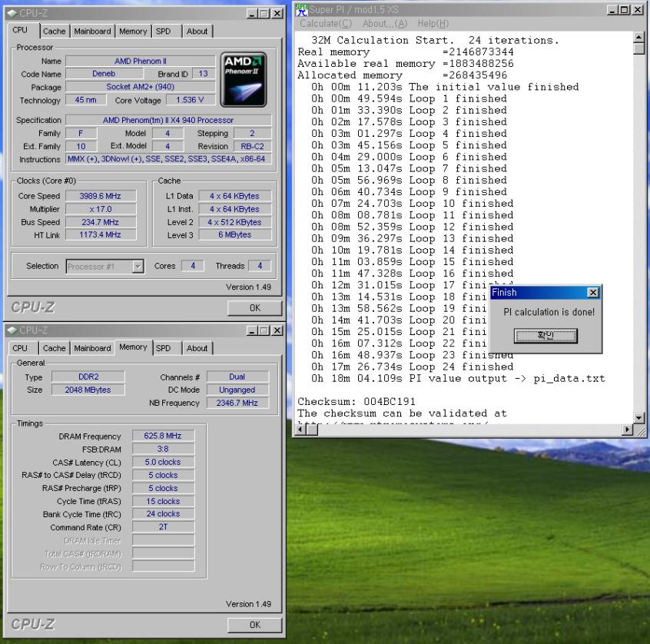The width and height of the screenshot is (650, 644).
Task: Click Core Voltage 1.536 V field
Action: click(x=191, y=100)
